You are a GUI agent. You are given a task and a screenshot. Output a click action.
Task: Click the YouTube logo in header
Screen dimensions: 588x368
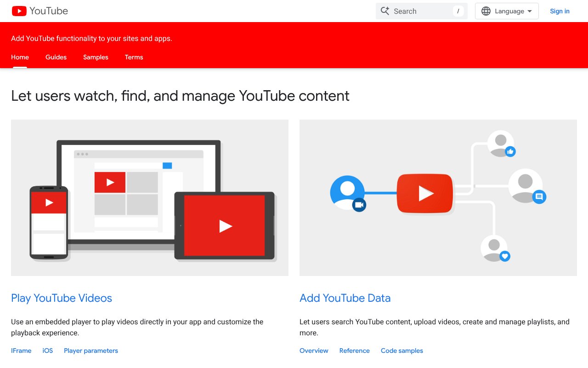(40, 11)
